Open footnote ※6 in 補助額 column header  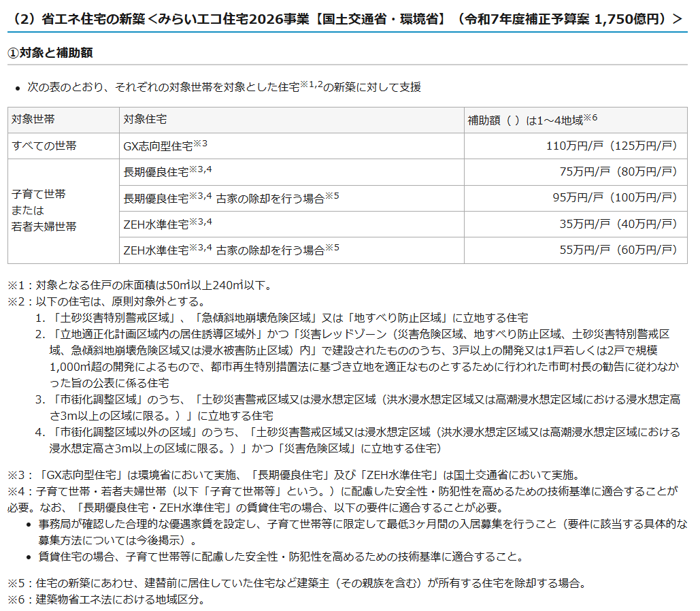pos(590,117)
